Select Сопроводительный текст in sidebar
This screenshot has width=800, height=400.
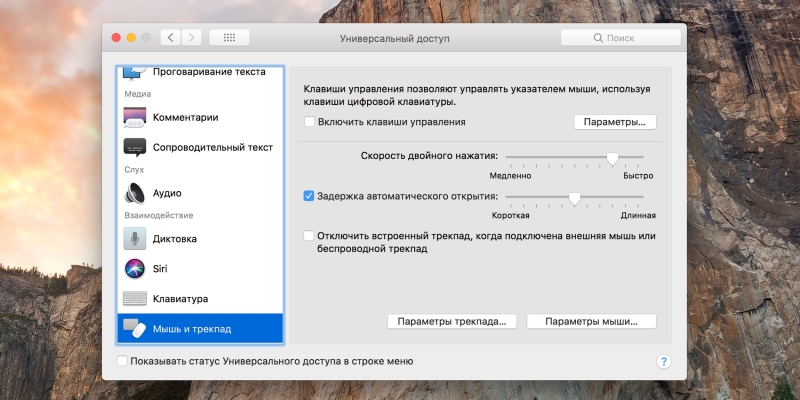(200, 147)
